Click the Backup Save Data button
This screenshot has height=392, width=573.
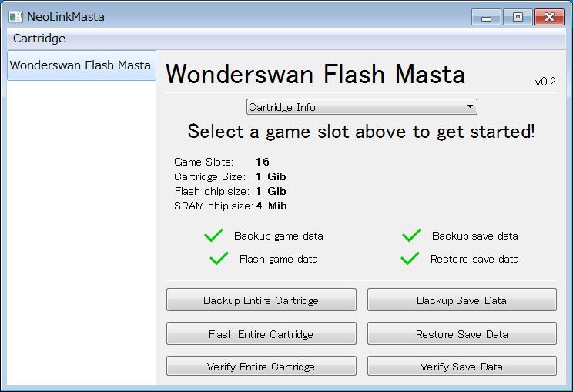click(x=462, y=300)
